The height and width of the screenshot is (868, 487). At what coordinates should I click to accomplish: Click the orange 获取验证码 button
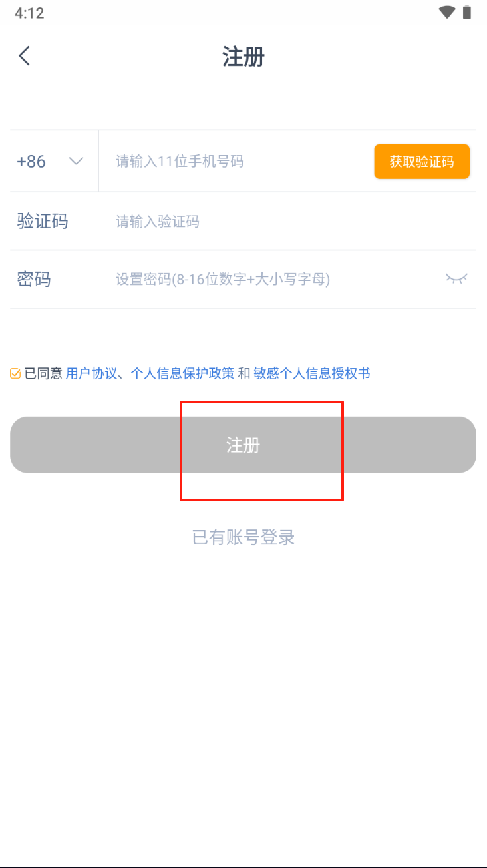422,162
